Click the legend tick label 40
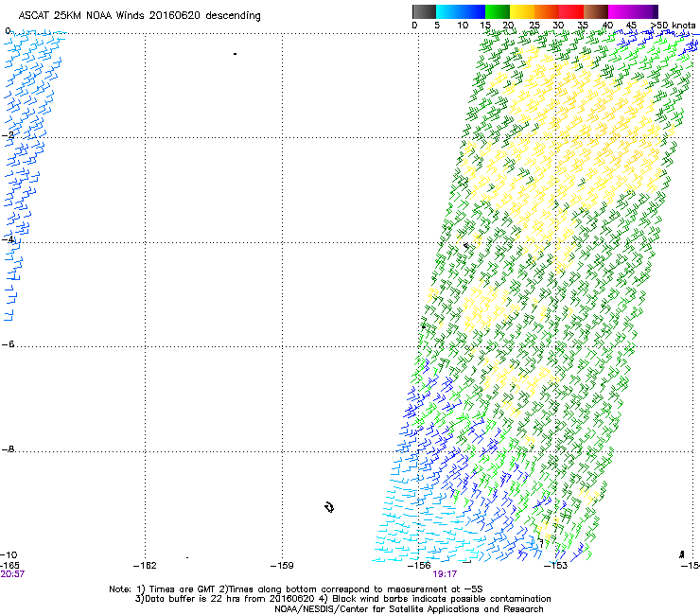The height and width of the screenshot is (615, 700). click(608, 26)
